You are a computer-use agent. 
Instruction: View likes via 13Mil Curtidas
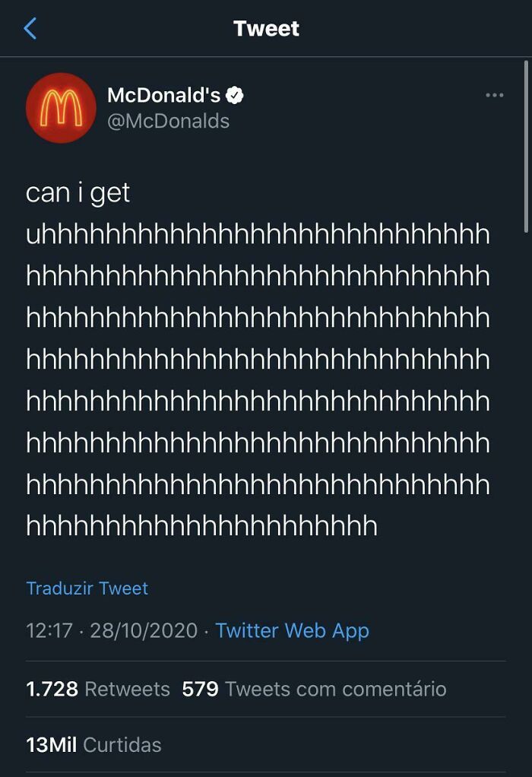tap(93, 744)
